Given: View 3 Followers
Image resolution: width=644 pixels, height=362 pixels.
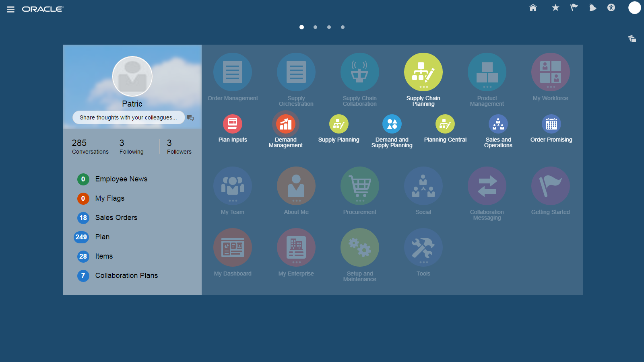Looking at the screenshot, I should click(x=179, y=146).
